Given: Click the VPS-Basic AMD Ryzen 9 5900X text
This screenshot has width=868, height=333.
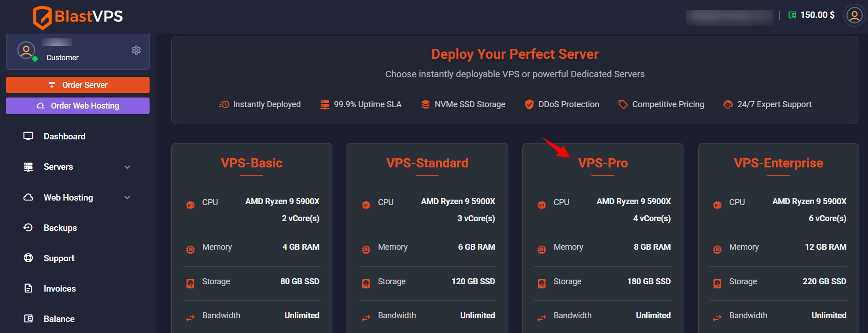Looking at the screenshot, I should tap(282, 201).
